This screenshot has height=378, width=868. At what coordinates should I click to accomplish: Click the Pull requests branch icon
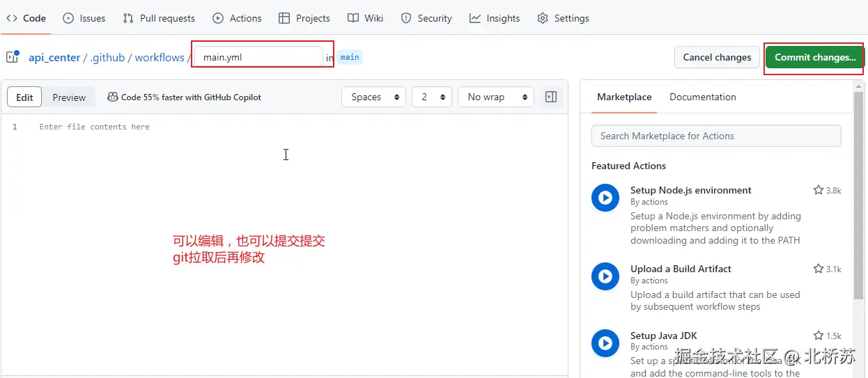(128, 18)
